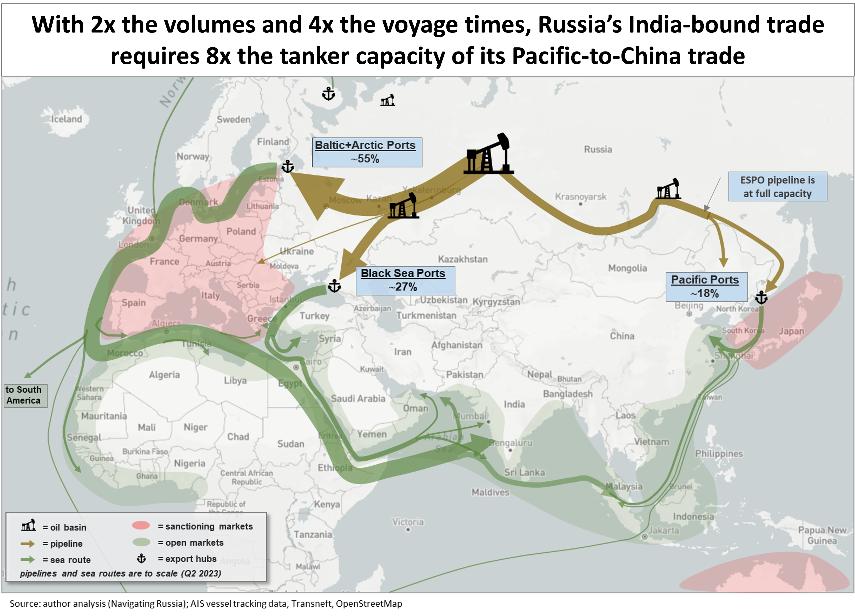Click the green sea route arrow in the legend
Viewport: 855px width, 616px height.
[28, 560]
